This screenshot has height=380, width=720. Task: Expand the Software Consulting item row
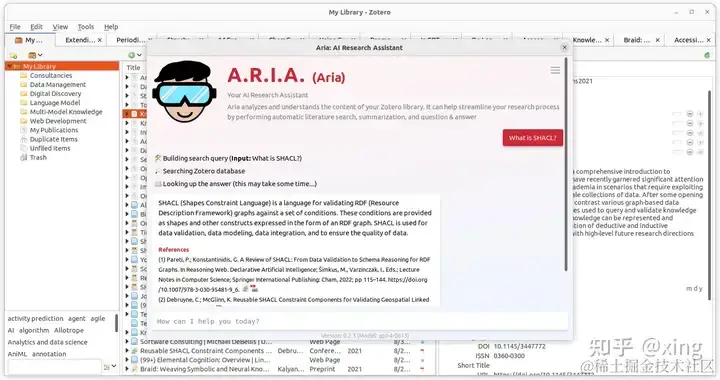pyautogui.click(x=127, y=341)
